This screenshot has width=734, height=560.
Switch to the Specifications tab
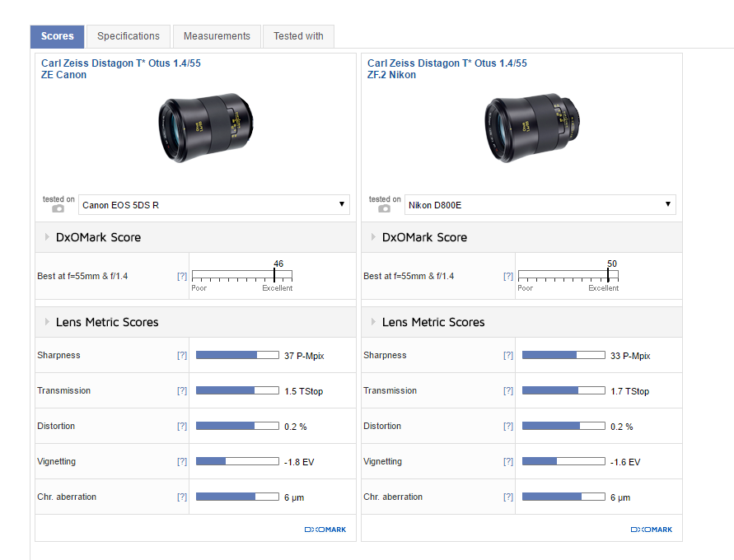[128, 36]
